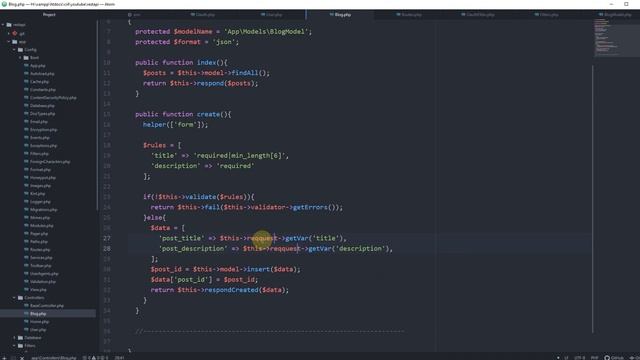
Task: Click the Atom logo in the title bar
Action: pyautogui.click(x=4, y=4)
